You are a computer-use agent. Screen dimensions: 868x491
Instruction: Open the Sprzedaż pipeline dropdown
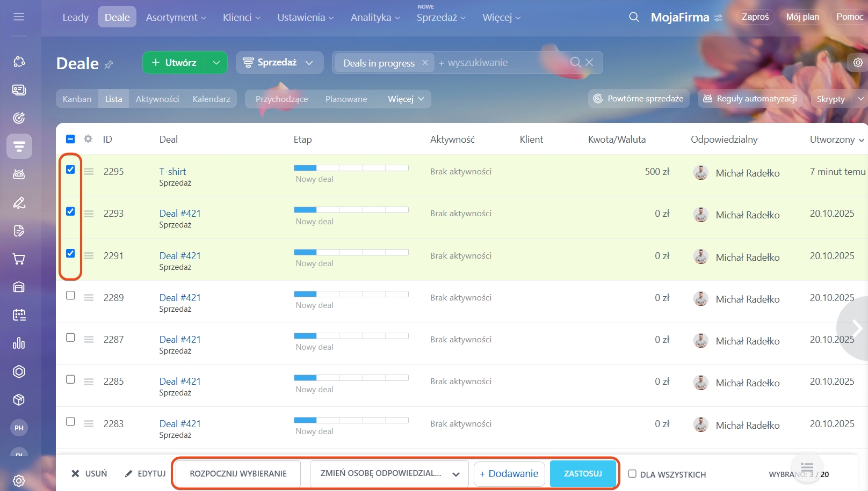tap(279, 63)
